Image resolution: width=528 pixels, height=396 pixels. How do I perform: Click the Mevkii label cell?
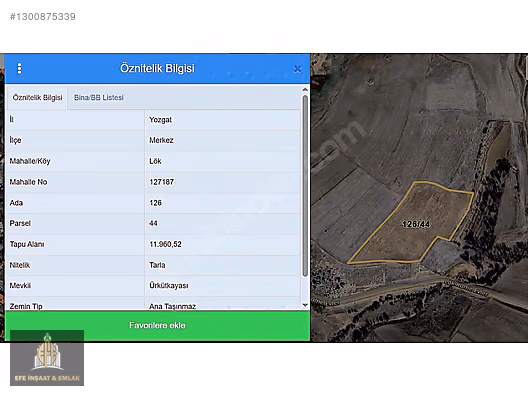tap(75, 286)
